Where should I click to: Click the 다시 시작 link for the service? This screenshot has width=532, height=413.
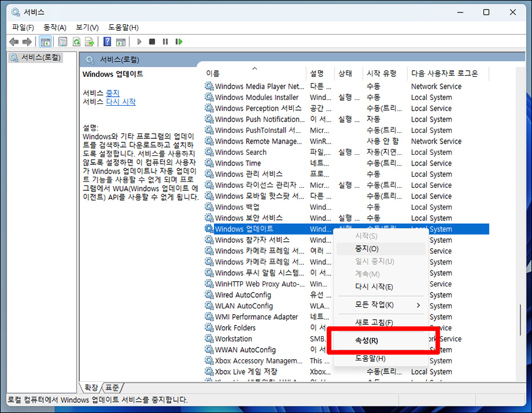121,102
